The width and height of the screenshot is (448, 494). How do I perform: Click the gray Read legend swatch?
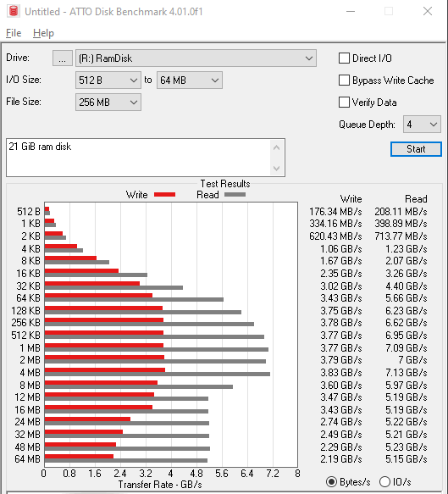[235, 195]
